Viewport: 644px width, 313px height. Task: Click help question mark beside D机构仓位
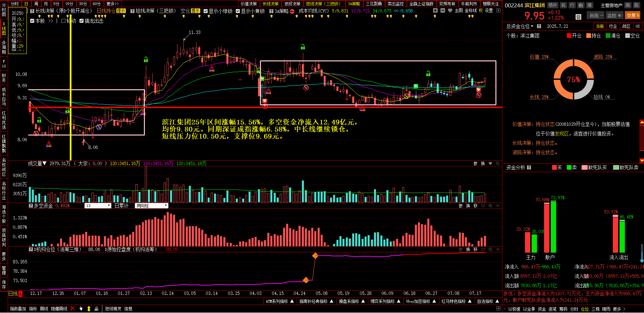click(31, 249)
